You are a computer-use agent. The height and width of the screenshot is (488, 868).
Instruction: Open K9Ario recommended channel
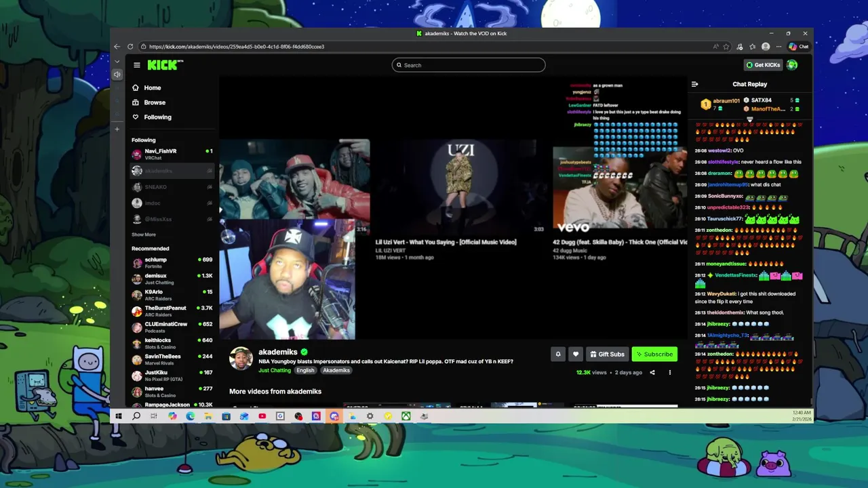coord(173,295)
